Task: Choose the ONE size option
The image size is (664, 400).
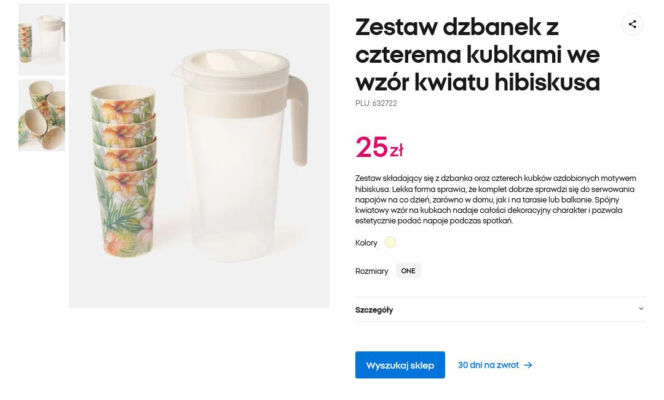Action: 408,271
